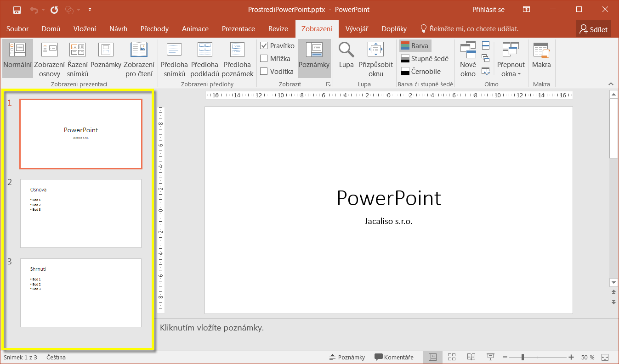The width and height of the screenshot is (619, 364).
Task: Click Cascade windows icon
Action: (486, 58)
